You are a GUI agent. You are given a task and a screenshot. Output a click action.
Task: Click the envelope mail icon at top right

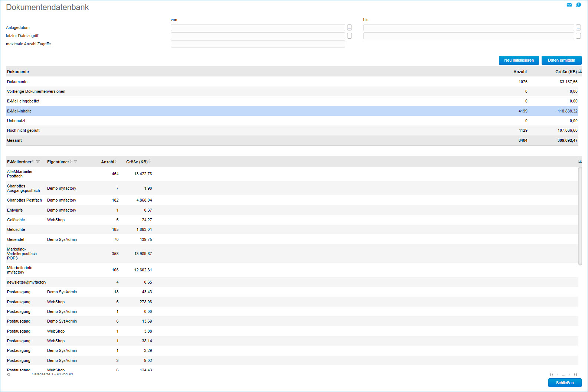(x=569, y=5)
